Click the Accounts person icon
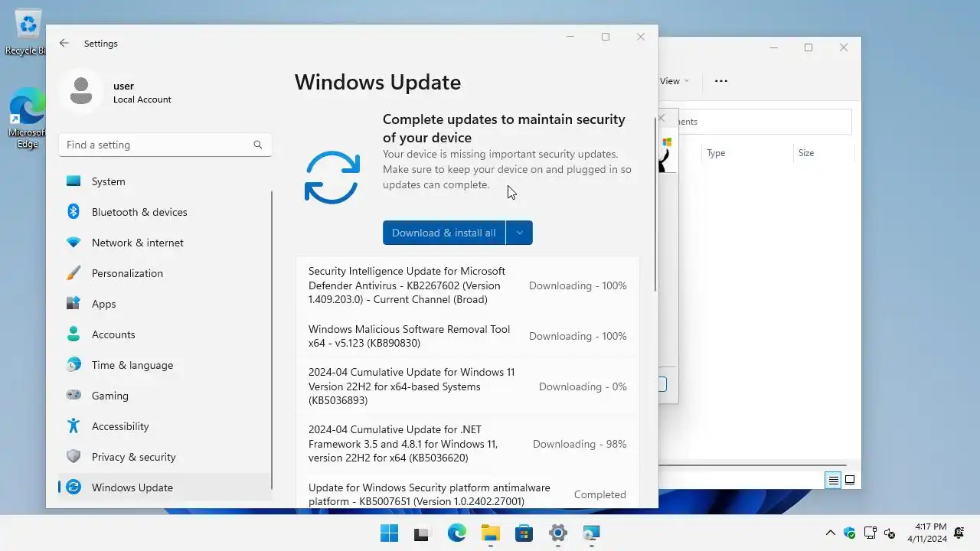The width and height of the screenshot is (980, 551). (73, 334)
